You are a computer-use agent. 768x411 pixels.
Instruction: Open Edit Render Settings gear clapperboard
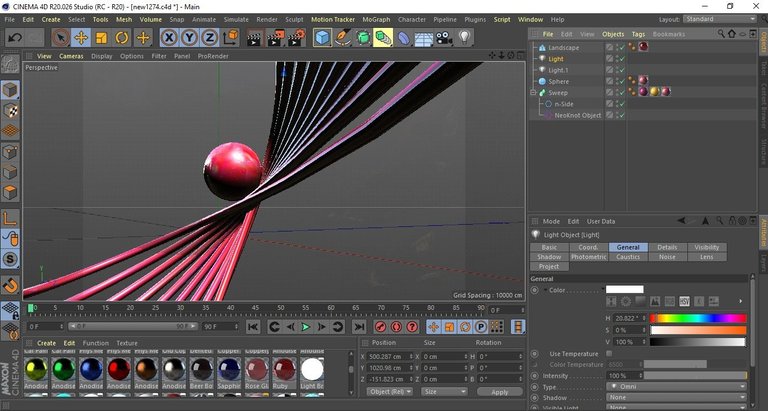pyautogui.click(x=297, y=38)
